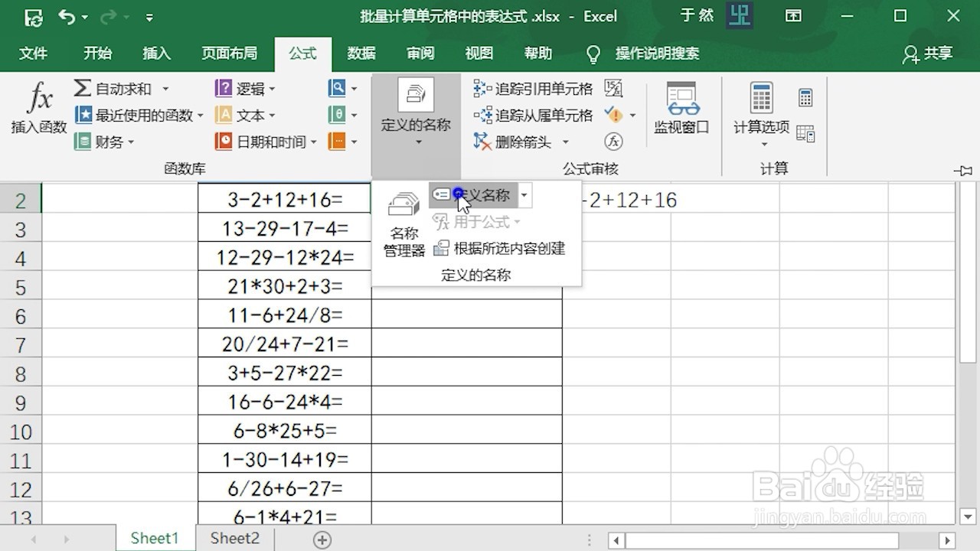Open the Remove Arrows (删除箭头) dropdown arrow

[564, 142]
